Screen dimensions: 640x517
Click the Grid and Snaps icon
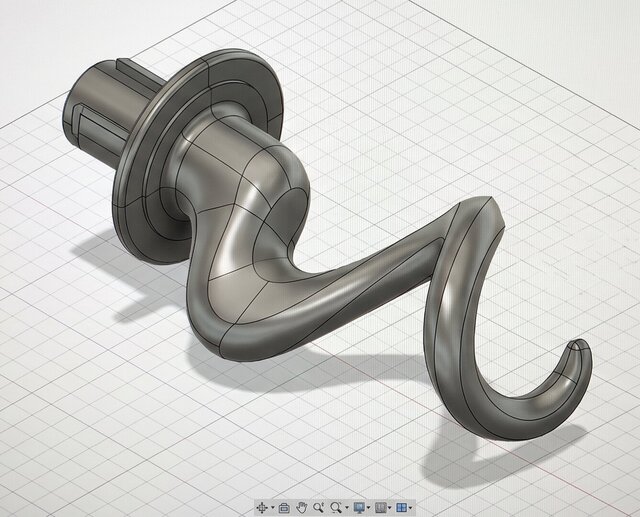click(380, 508)
